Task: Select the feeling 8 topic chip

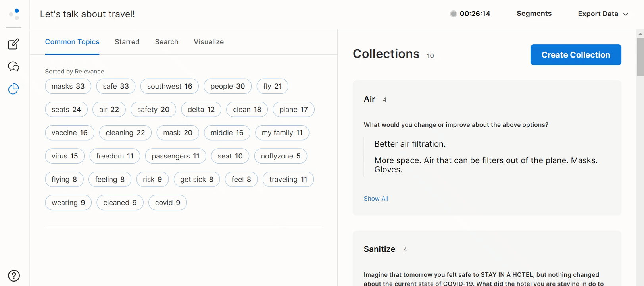Action: pos(110,179)
